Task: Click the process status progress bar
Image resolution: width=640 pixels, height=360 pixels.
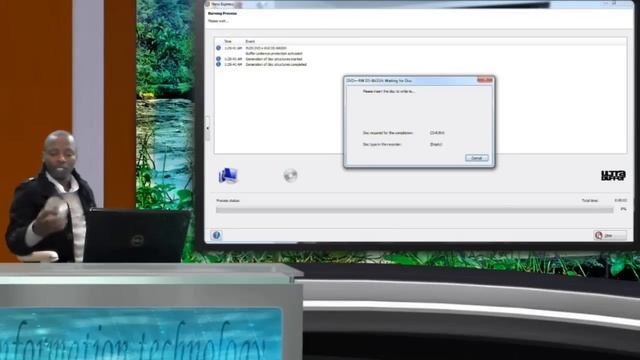Action: tap(414, 210)
